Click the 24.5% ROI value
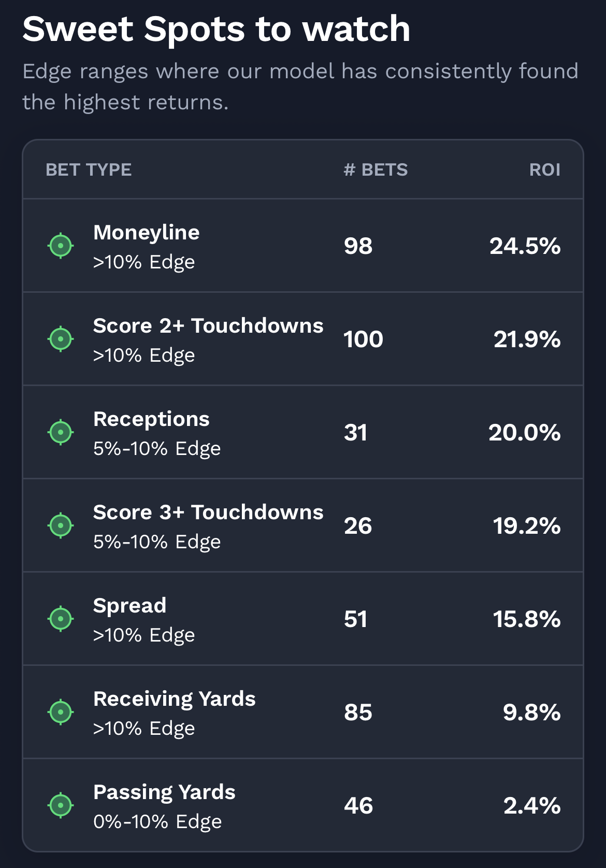Screen dimensions: 606x868 tap(525, 246)
